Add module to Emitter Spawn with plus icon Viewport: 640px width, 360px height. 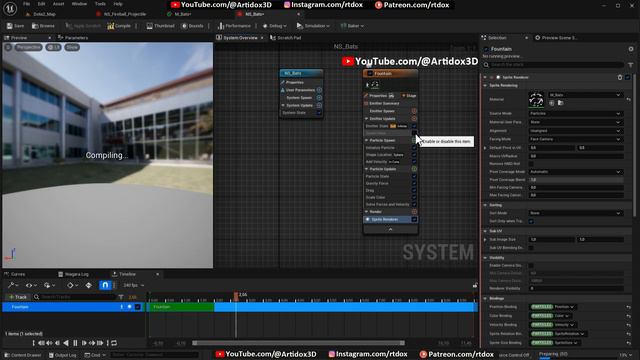tap(414, 111)
